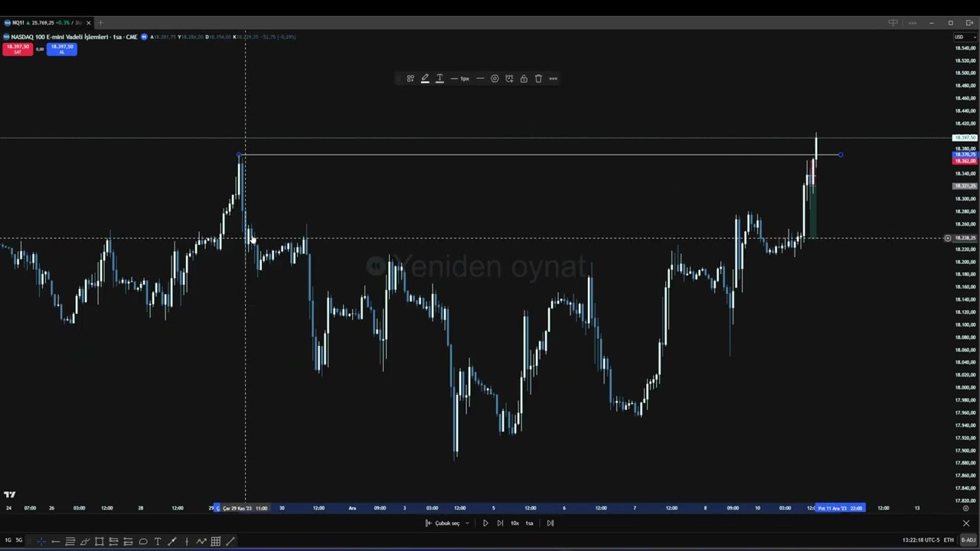Open drawing settings hexagon icon
Viewport: 980px width, 551px height.
point(495,79)
